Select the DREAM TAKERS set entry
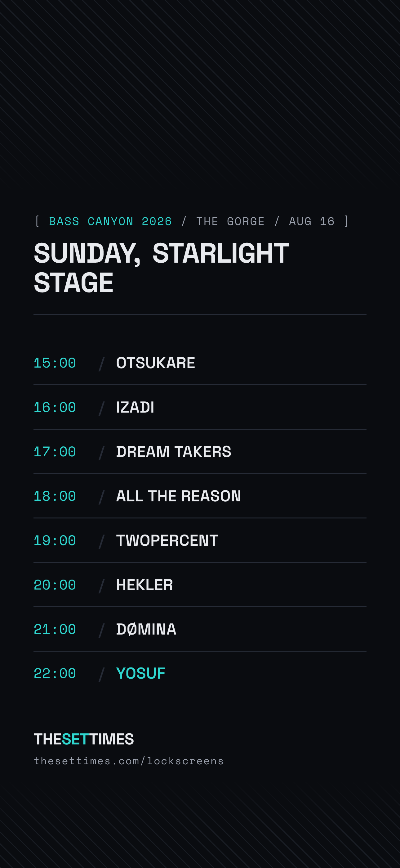Viewport: 400px width, 868px height. 200,451
